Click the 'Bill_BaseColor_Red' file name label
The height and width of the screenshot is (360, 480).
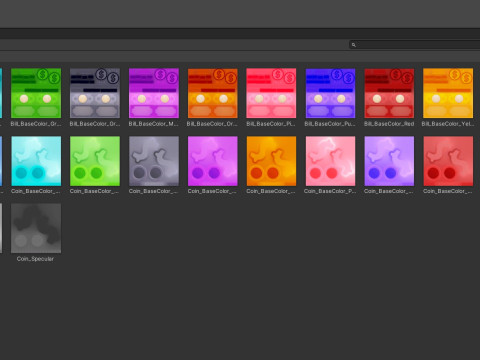389,124
